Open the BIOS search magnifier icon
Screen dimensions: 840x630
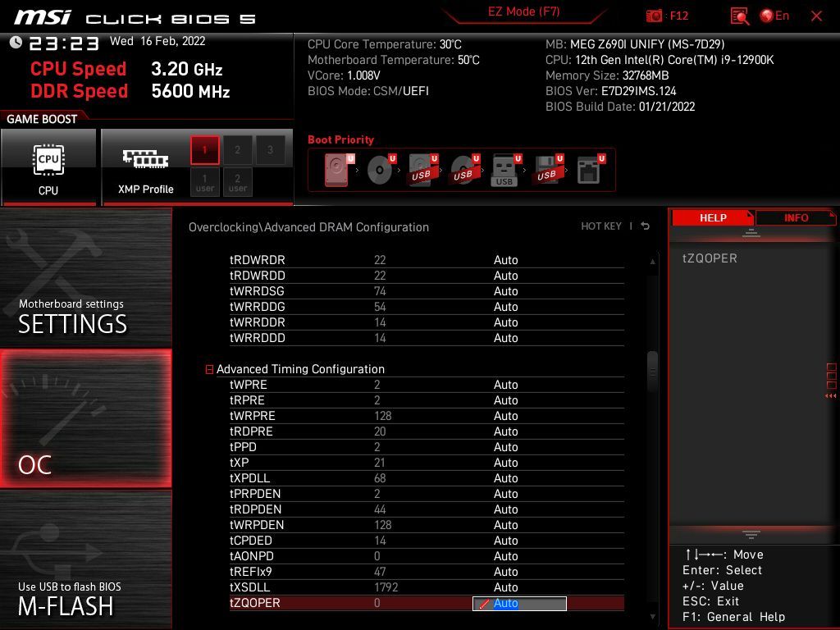(x=740, y=16)
